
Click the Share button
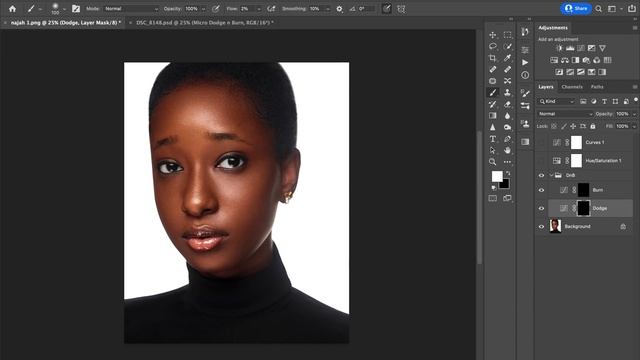pos(576,8)
